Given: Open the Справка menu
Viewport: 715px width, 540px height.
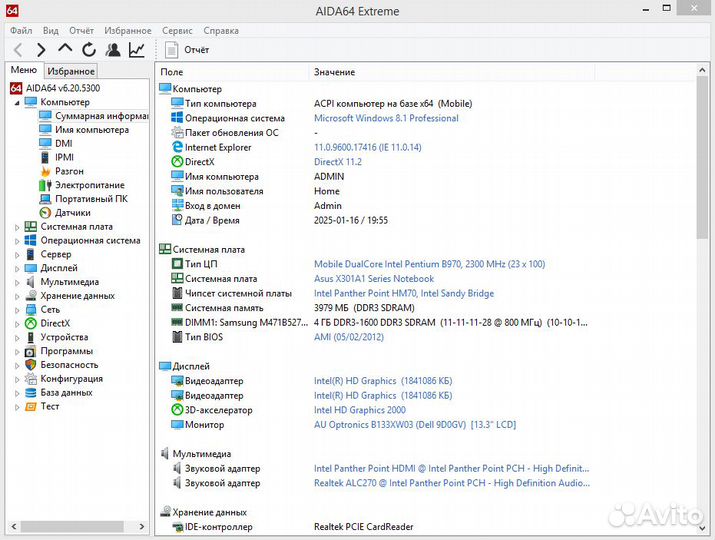Looking at the screenshot, I should point(221,31).
